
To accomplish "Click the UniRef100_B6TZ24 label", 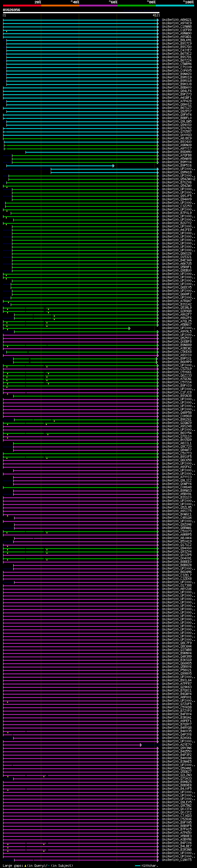I will (177, 61).
